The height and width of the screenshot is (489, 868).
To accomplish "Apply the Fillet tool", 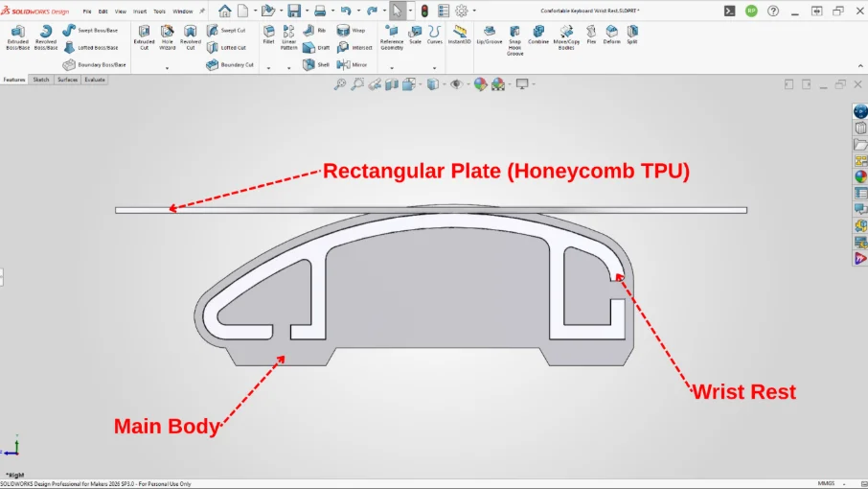I will [268, 35].
